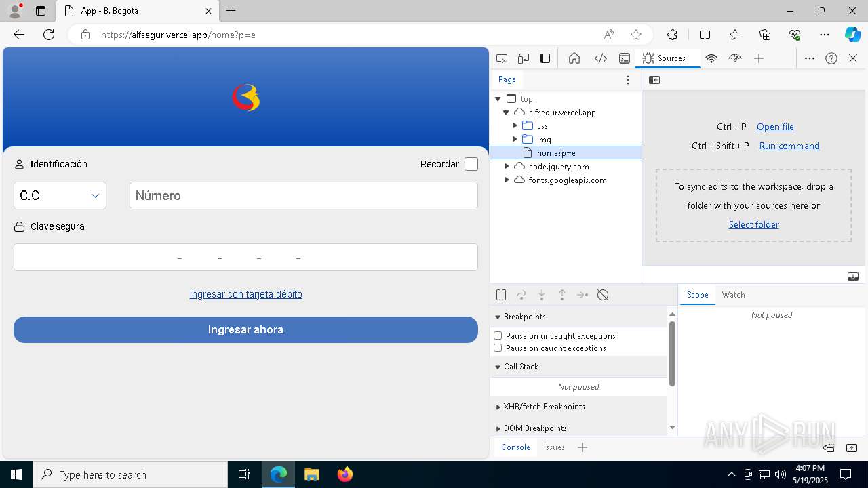Collapse the Breakpoints section
The width and height of the screenshot is (868, 488).
click(x=498, y=317)
